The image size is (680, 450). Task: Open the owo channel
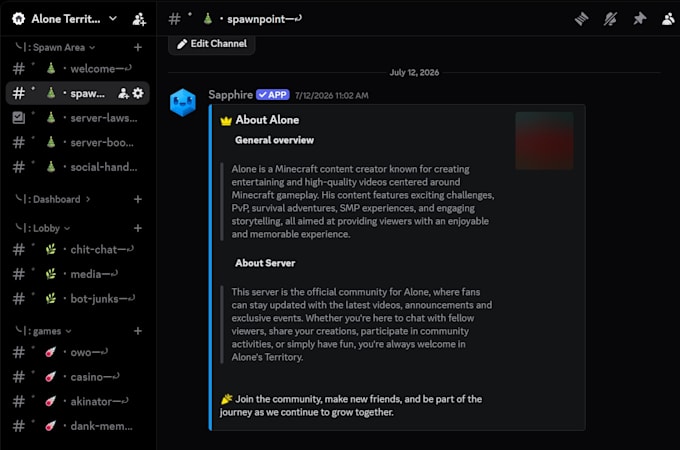(x=78, y=352)
